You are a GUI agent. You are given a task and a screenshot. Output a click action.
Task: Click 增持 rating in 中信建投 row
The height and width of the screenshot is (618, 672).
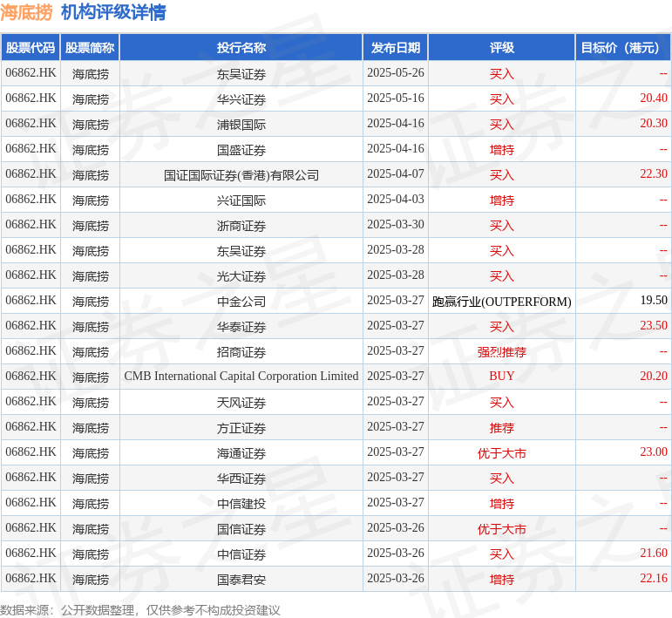click(x=502, y=504)
